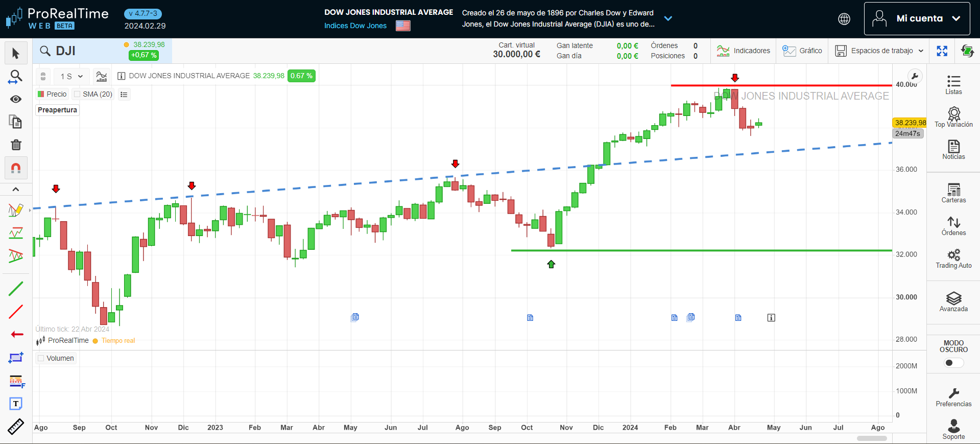Click the green up arrow marker
The width and height of the screenshot is (980, 444).
[551, 264]
